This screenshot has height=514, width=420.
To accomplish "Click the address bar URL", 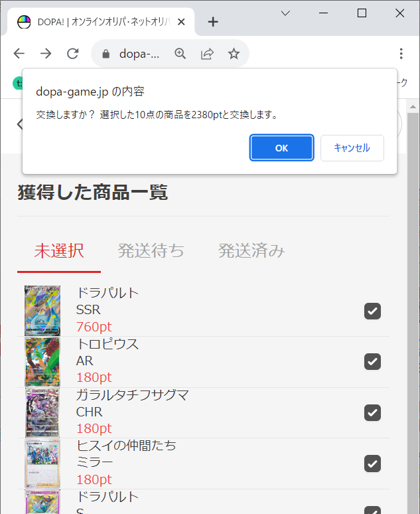I will point(139,54).
